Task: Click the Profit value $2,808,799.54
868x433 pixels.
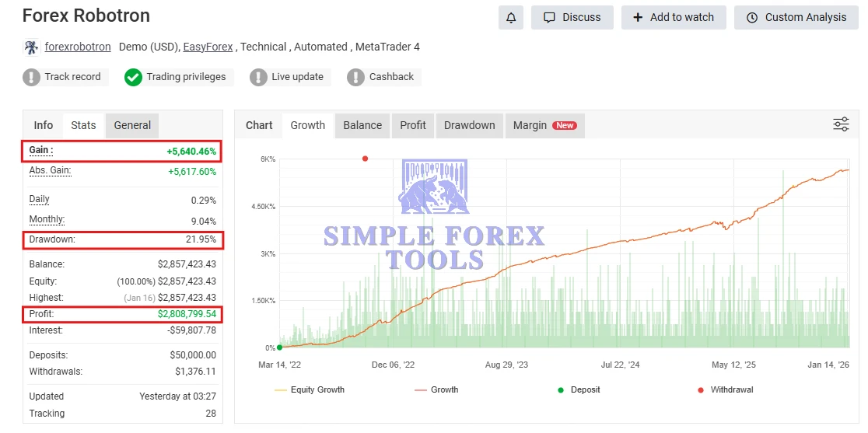Action: point(187,314)
